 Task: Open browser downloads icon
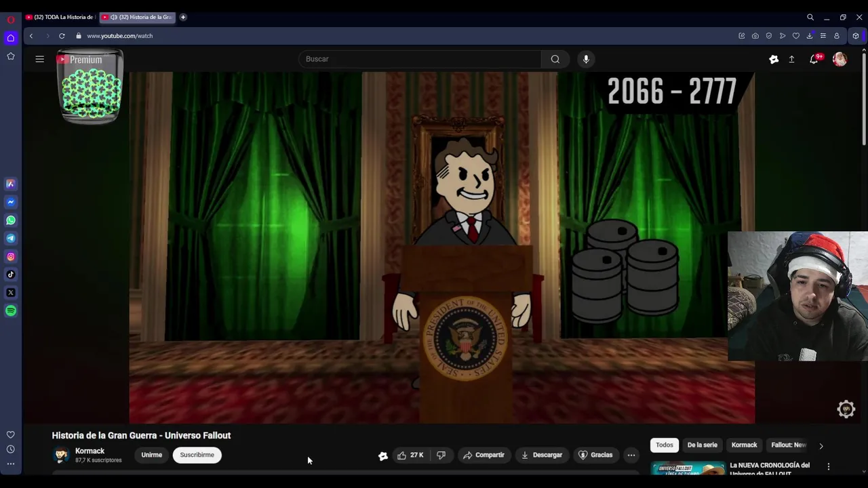point(810,36)
